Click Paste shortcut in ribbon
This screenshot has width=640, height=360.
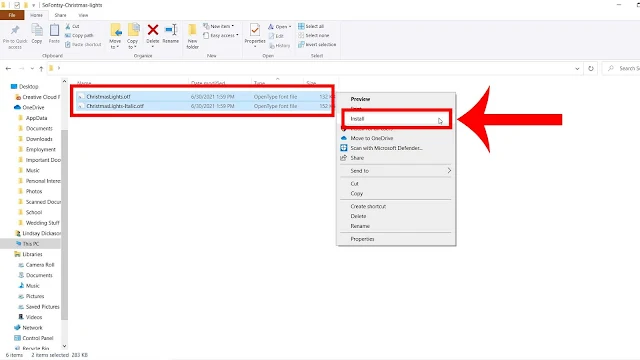tap(83, 44)
